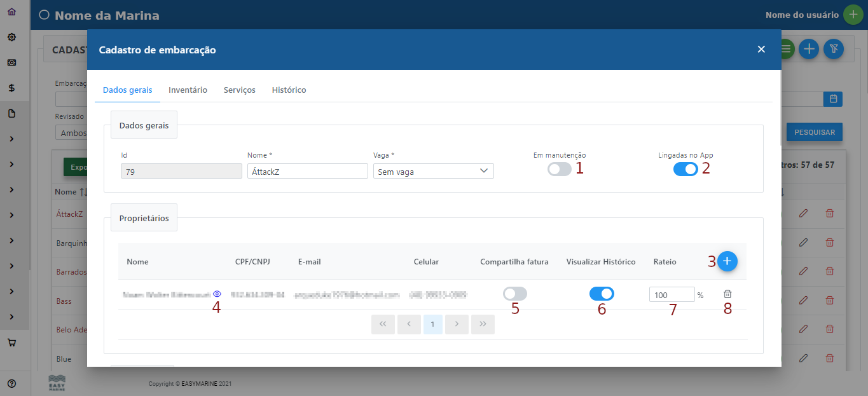
Task: Open the Histórico tab
Action: (289, 90)
